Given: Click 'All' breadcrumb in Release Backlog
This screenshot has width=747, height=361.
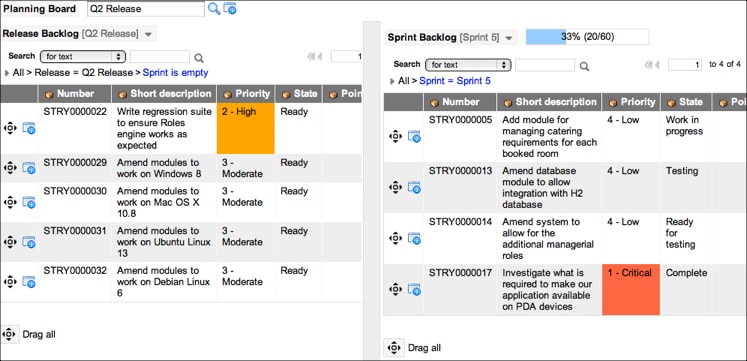Looking at the screenshot, I should [18, 73].
